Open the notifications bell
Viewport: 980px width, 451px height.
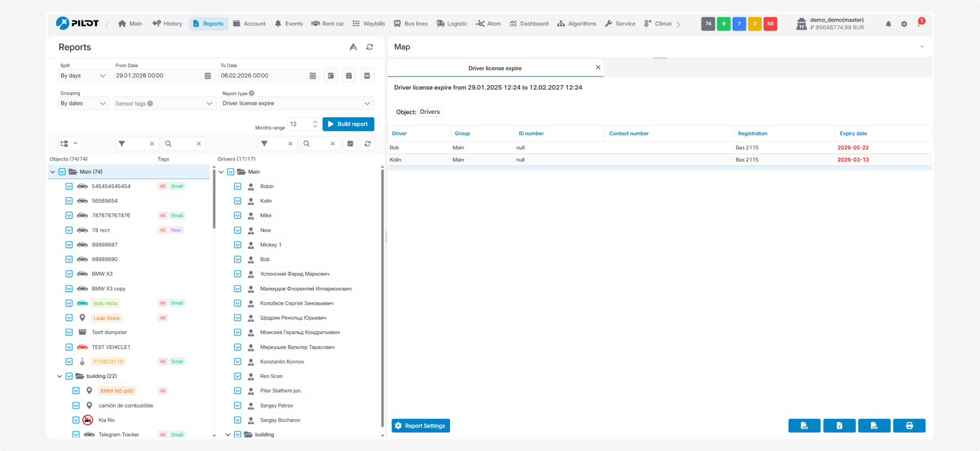[x=888, y=24]
